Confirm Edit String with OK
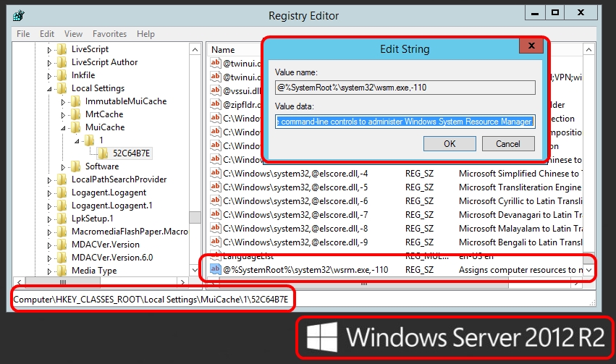This screenshot has width=616, height=364. tap(450, 144)
